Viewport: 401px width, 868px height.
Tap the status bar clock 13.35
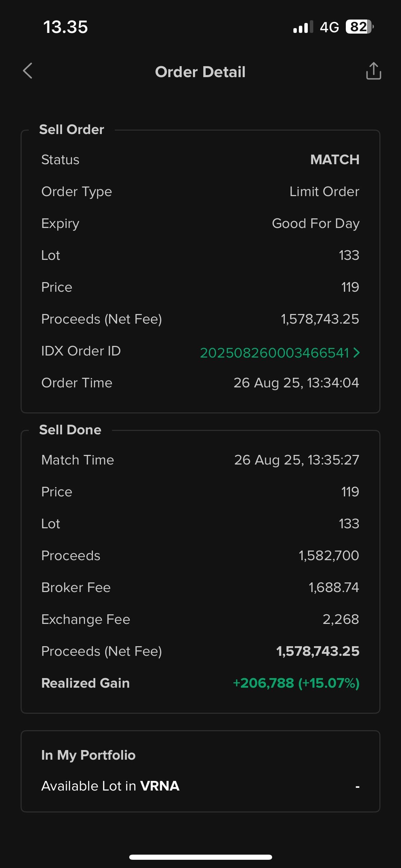65,27
